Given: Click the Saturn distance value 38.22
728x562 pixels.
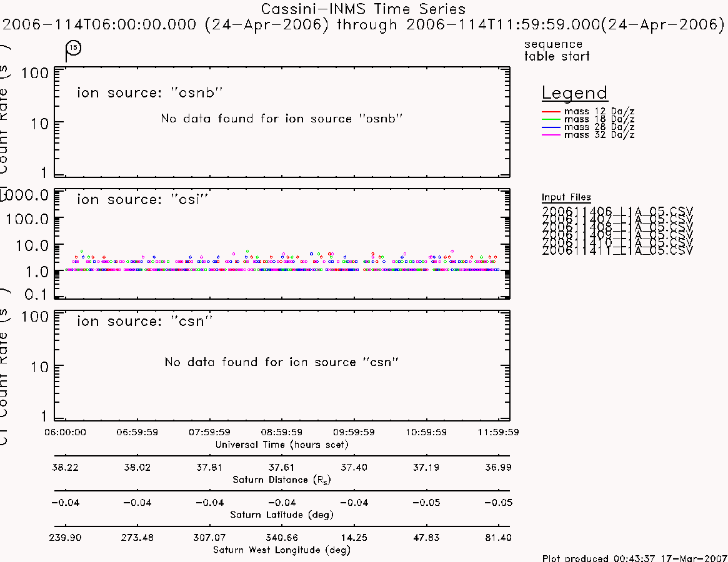Looking at the screenshot, I should tap(65, 467).
